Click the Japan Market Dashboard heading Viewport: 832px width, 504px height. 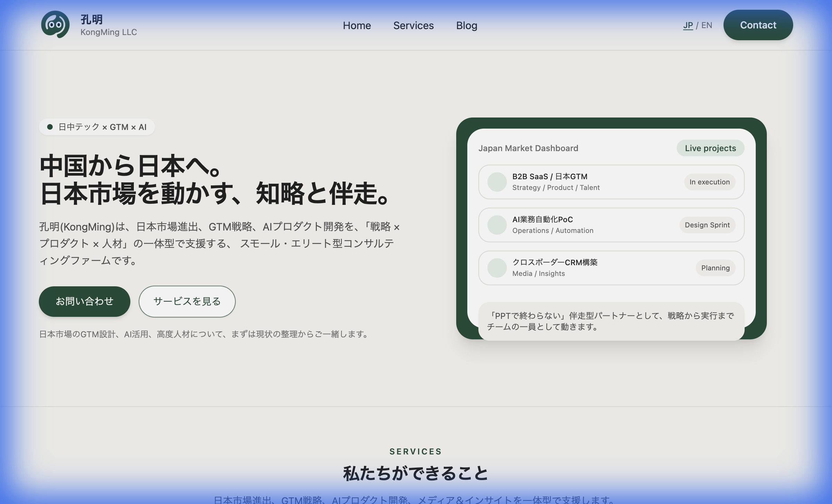pos(529,148)
